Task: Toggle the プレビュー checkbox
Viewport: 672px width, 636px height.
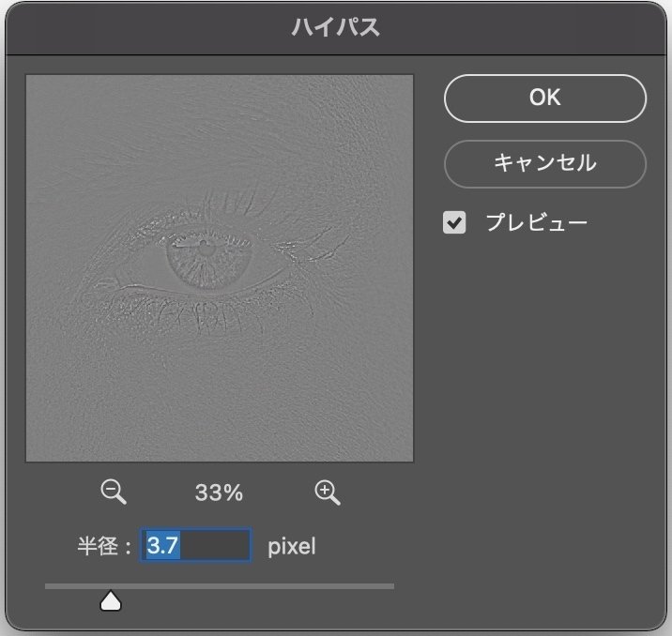Action: (454, 222)
